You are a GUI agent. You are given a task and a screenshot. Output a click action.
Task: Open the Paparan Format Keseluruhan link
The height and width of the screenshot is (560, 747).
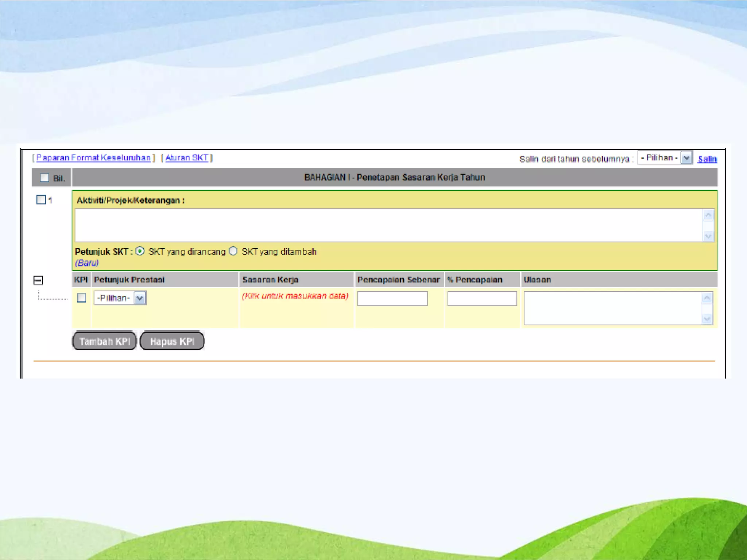[93, 157]
